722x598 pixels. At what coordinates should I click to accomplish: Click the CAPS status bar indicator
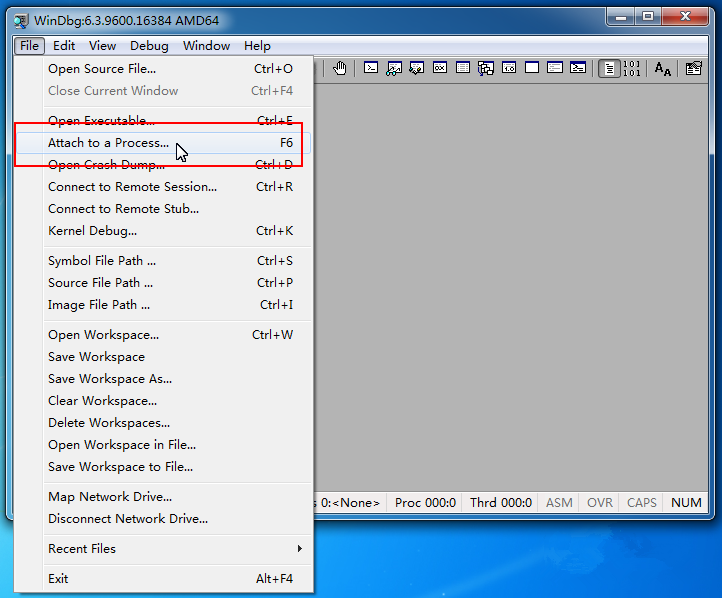[x=641, y=503]
